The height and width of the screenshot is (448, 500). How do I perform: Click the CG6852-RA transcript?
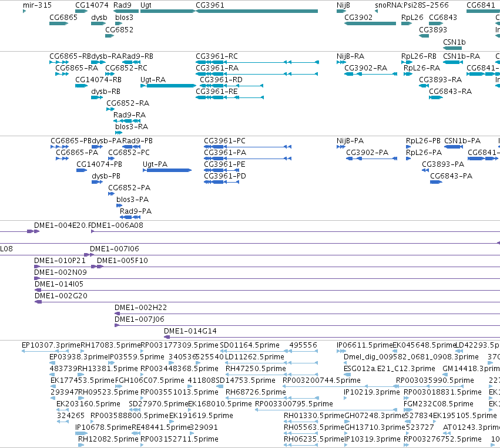click(110, 109)
